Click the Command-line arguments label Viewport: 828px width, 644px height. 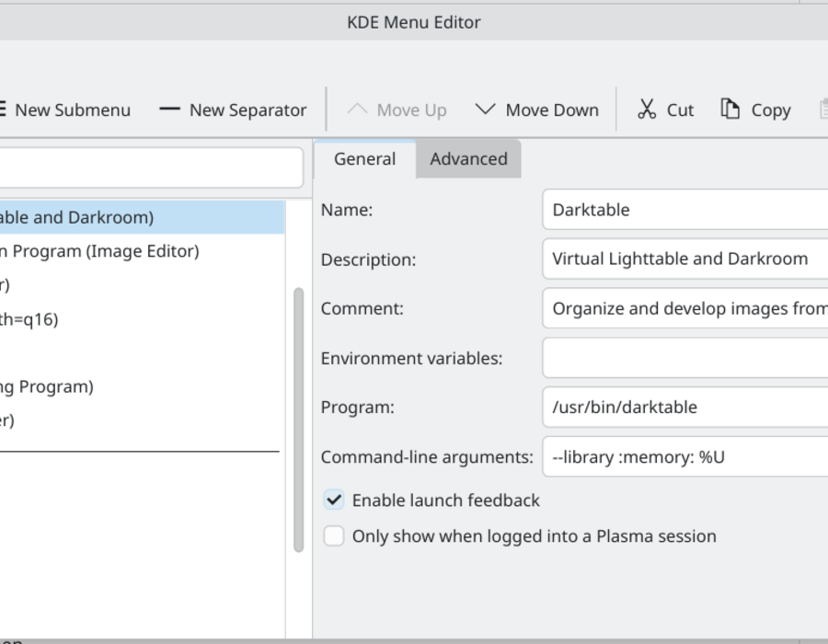click(x=427, y=457)
